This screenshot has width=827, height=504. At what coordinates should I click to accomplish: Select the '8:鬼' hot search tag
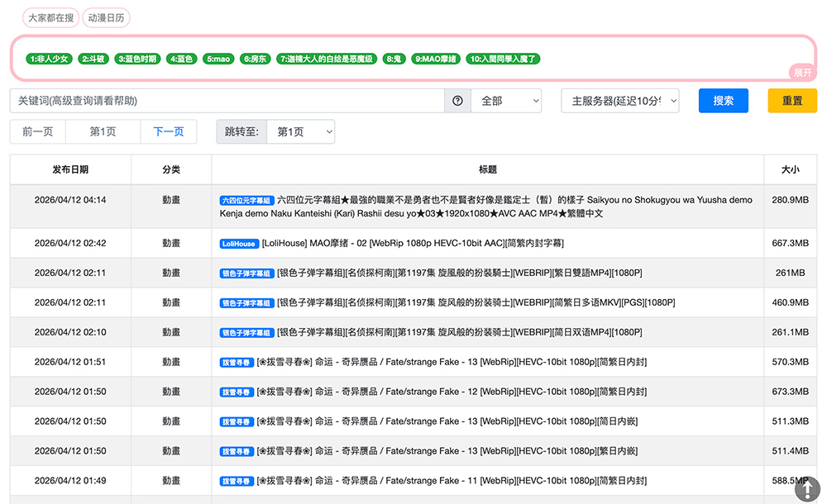pyautogui.click(x=394, y=59)
